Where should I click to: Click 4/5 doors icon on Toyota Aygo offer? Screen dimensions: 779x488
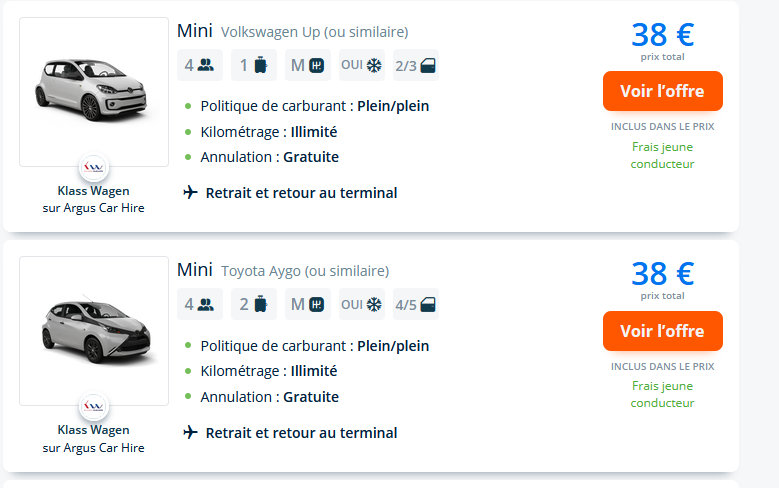(x=428, y=305)
